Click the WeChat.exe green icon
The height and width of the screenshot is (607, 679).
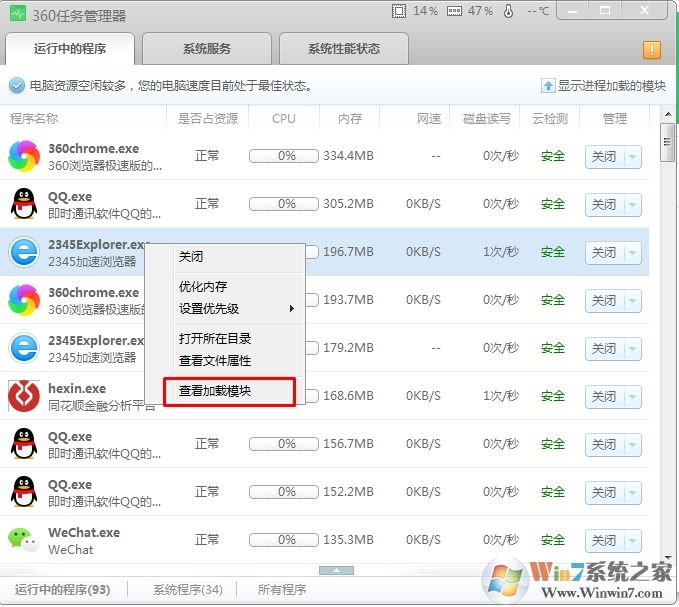[x=23, y=540]
